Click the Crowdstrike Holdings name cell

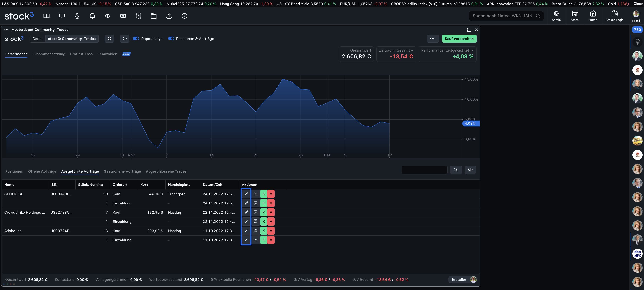[x=25, y=213]
